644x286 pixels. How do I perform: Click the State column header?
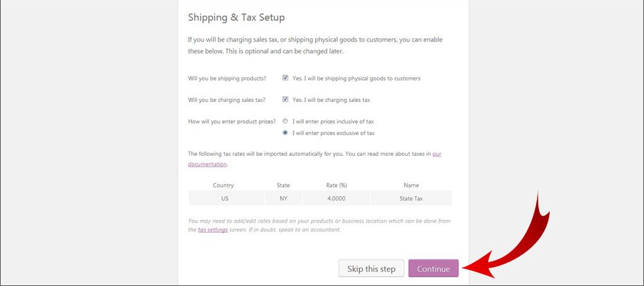(283, 185)
